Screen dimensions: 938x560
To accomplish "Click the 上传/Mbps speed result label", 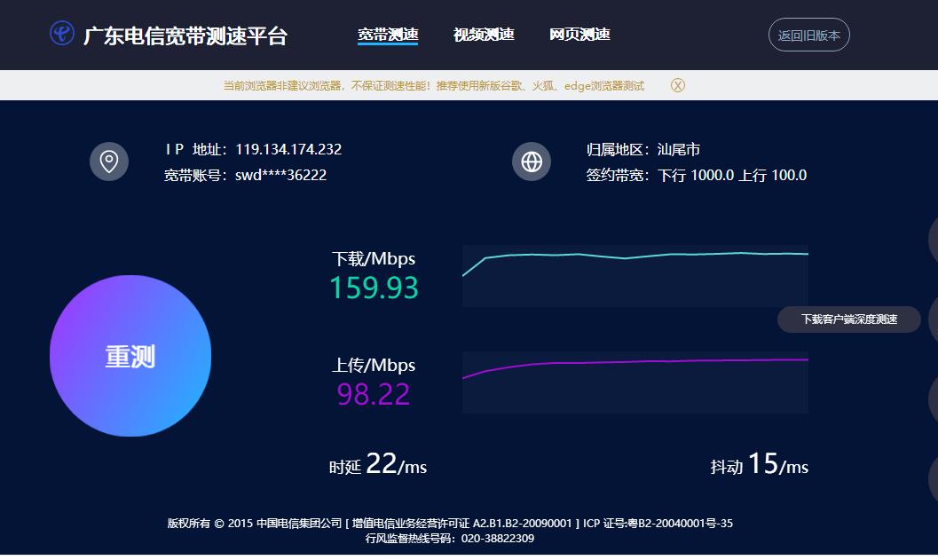I will 374,365.
